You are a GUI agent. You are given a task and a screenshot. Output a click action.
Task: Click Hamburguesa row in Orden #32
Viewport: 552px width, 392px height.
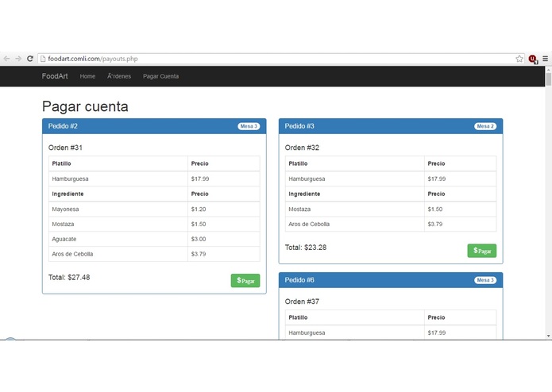pyautogui.click(x=391, y=179)
